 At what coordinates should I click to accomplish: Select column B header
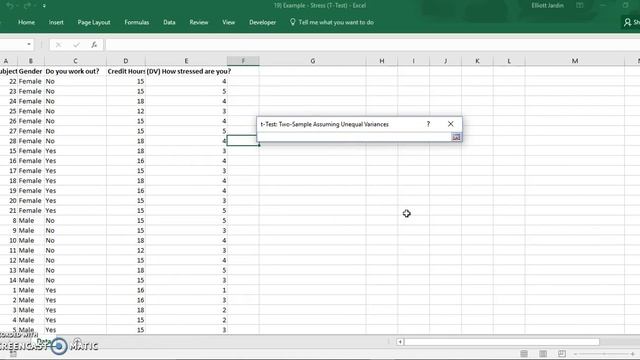click(31, 61)
